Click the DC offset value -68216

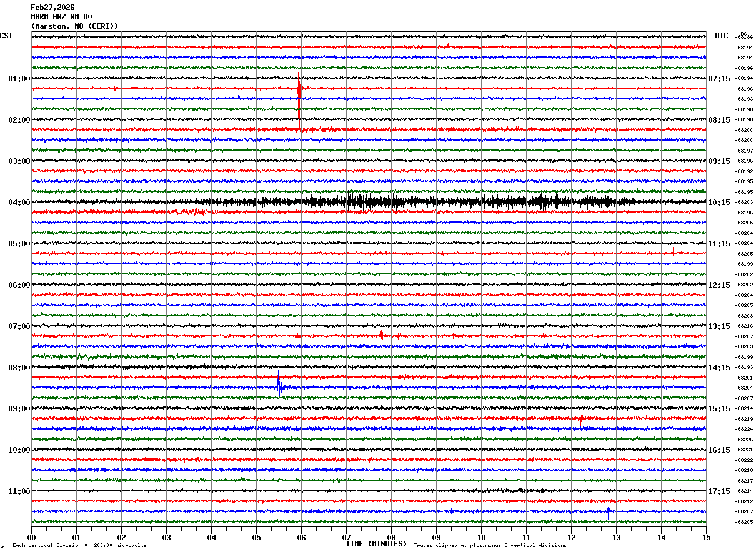click(x=744, y=326)
